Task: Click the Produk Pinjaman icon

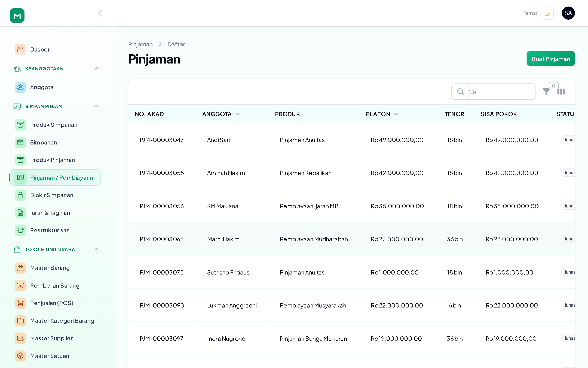Action: tap(20, 160)
